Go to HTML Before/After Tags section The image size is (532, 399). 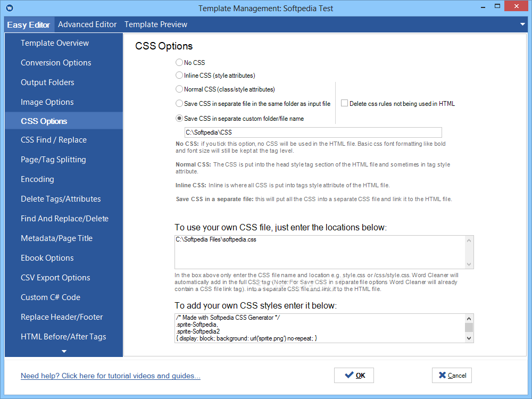pyautogui.click(x=64, y=337)
